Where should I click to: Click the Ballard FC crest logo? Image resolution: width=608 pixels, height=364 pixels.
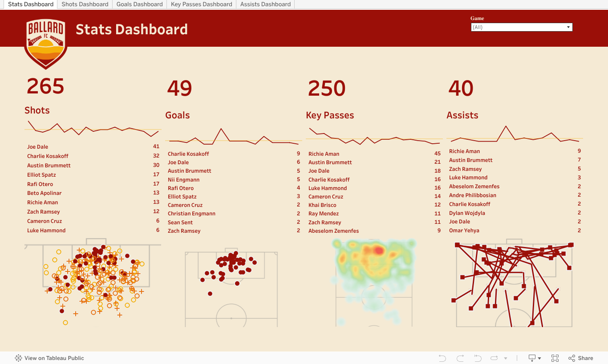(46, 44)
